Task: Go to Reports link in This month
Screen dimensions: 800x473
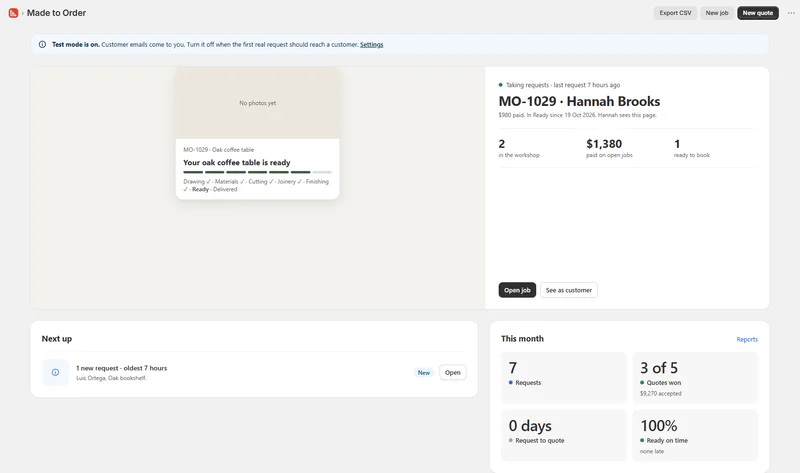Action: click(747, 339)
